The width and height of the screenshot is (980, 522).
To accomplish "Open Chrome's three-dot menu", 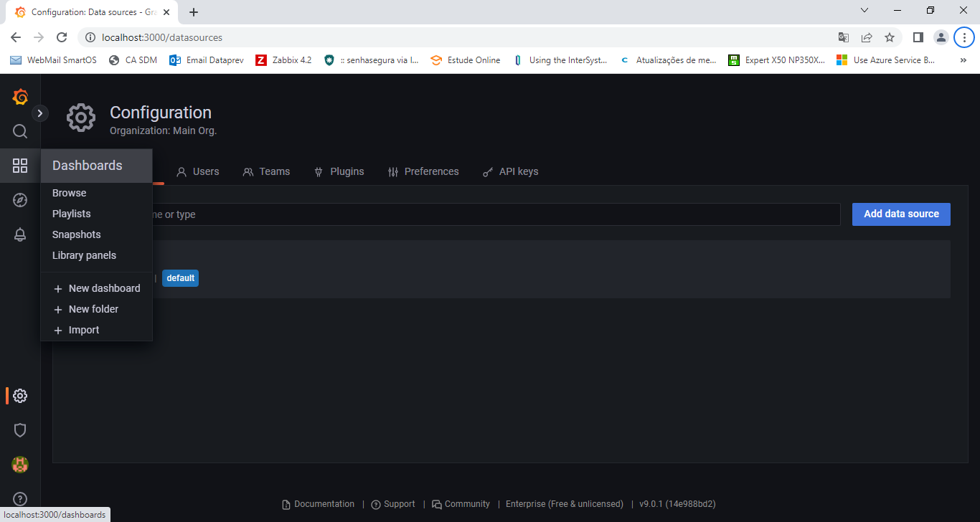I will point(964,37).
